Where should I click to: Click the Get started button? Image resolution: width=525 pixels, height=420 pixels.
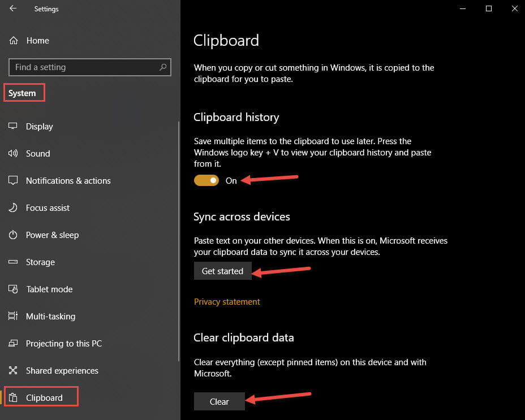click(x=223, y=271)
